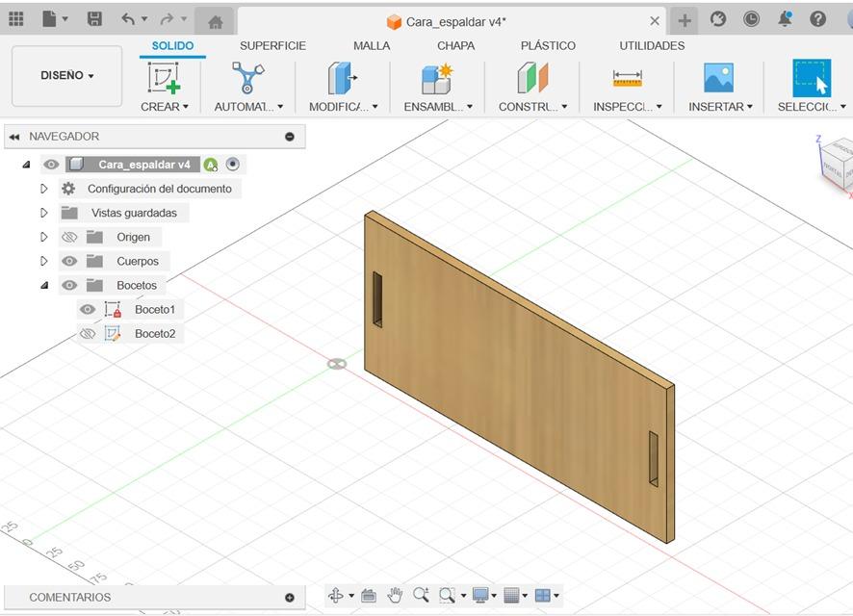Click the Insert image icon
This screenshot has height=616, width=853.
pos(718,78)
